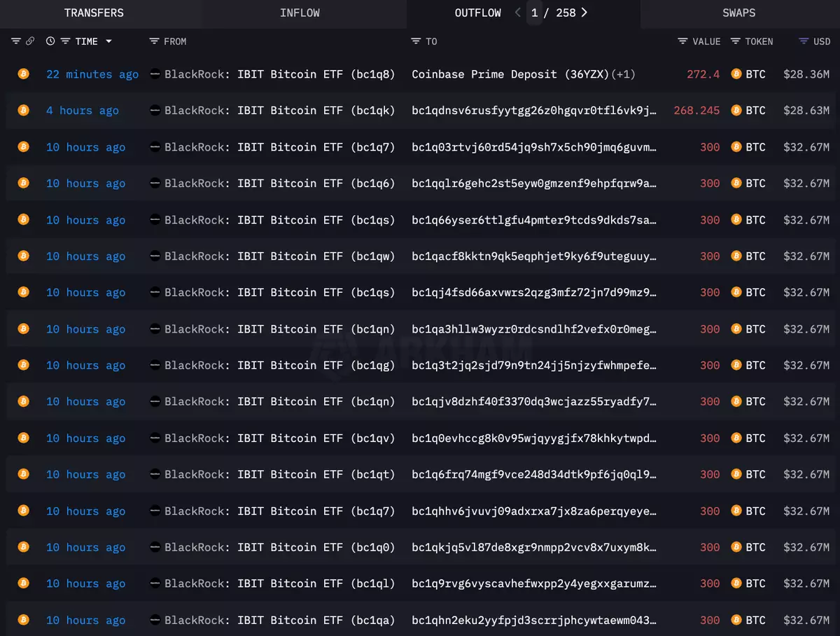The image size is (840, 636).
Task: Select the SWAPS tab
Action: 738,13
